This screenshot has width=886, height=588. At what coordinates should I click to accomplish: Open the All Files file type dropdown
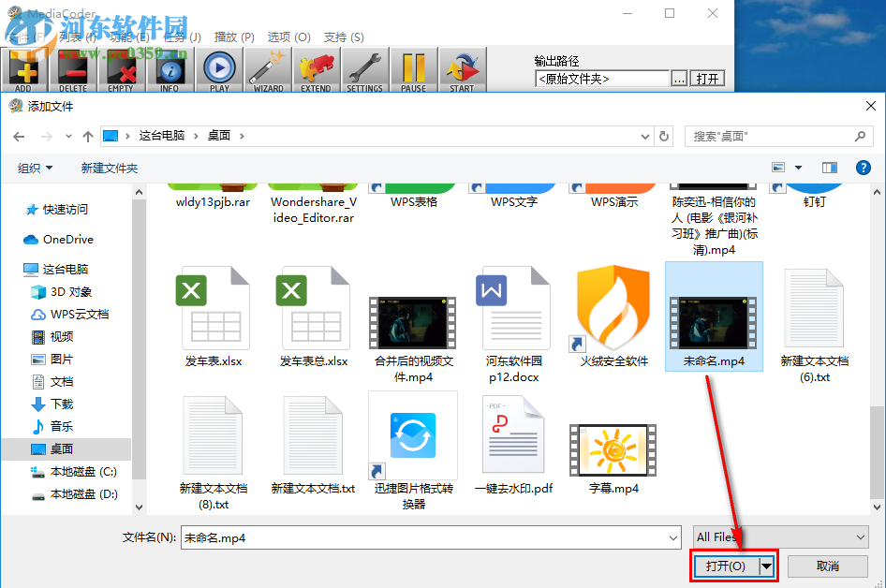pyautogui.click(x=780, y=537)
